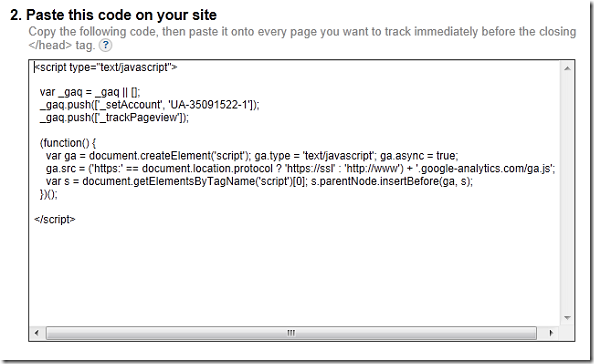
Task: Click the closing </script> tag line
Action: click(x=55, y=220)
